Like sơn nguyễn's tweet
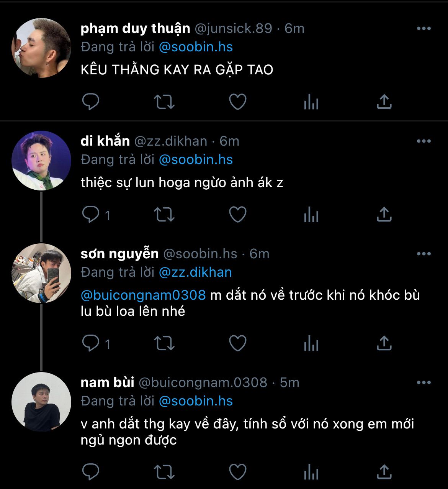 tap(237, 343)
